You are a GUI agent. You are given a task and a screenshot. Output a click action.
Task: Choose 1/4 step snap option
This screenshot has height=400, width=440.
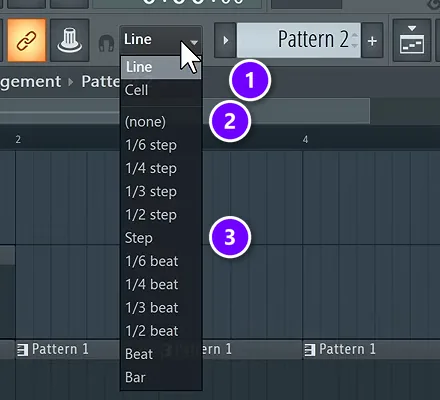(161, 168)
